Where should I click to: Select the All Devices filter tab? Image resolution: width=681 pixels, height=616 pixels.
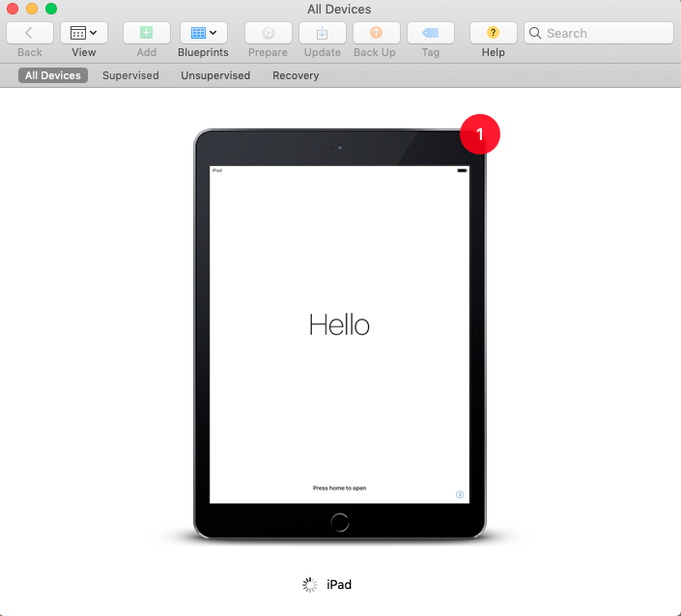click(53, 75)
